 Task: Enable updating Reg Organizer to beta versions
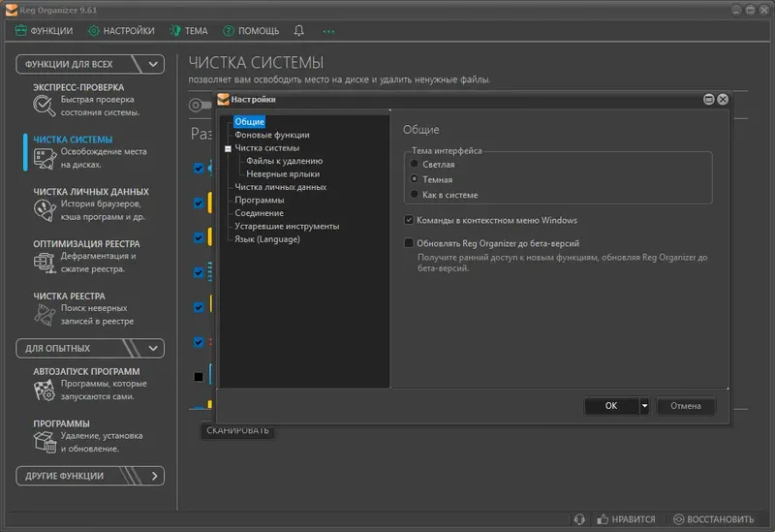coord(409,243)
